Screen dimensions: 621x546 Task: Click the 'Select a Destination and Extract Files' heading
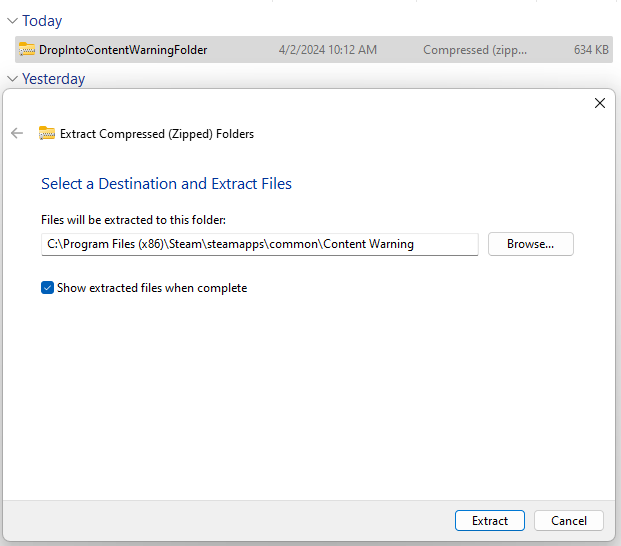tap(166, 184)
